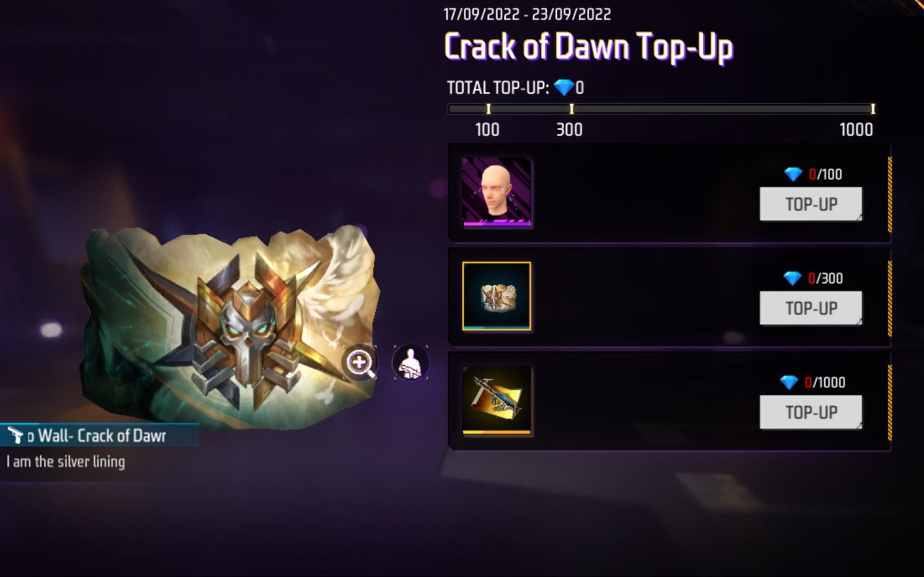The width and height of the screenshot is (924, 577).
Task: Click the Gloo Wall- Crack of Dawn name label
Action: pyautogui.click(x=97, y=436)
